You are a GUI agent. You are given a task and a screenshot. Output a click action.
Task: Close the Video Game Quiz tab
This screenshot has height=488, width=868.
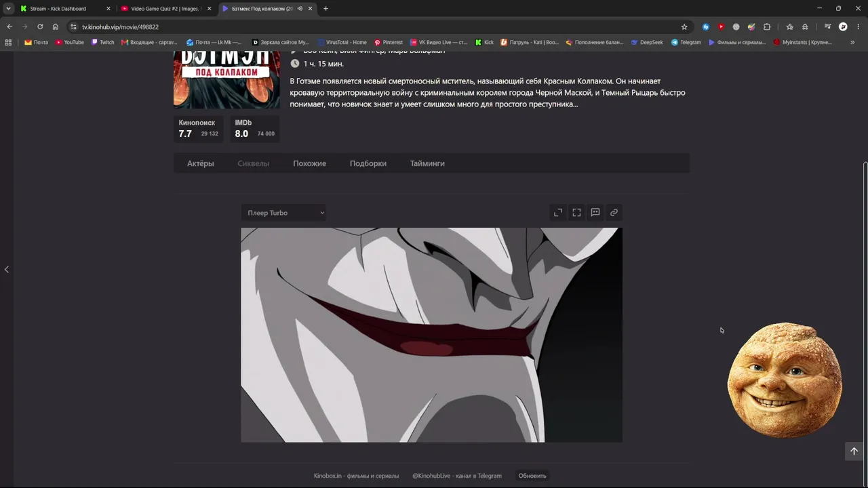click(x=209, y=9)
